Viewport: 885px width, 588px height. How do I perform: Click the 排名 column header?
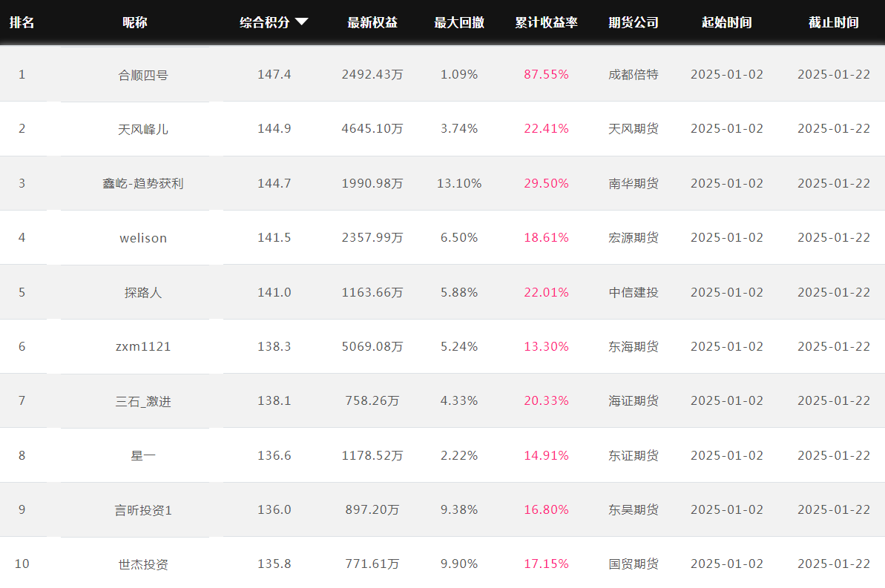point(22,22)
